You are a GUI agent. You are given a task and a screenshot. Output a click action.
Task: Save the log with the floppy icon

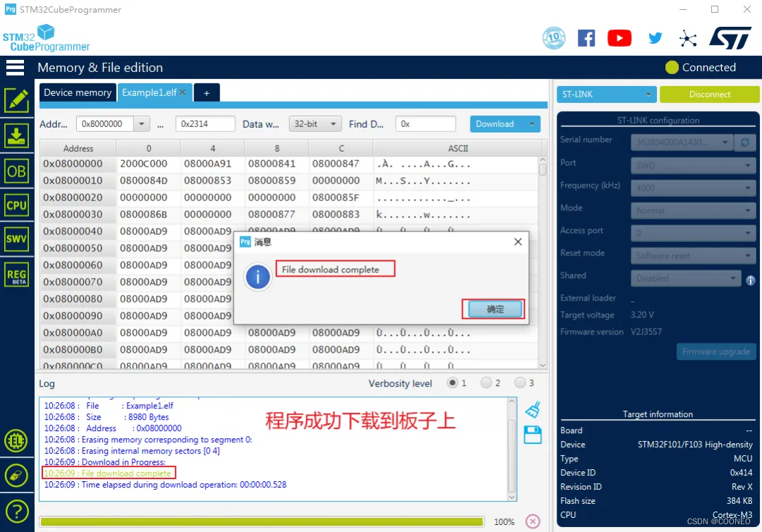click(533, 435)
